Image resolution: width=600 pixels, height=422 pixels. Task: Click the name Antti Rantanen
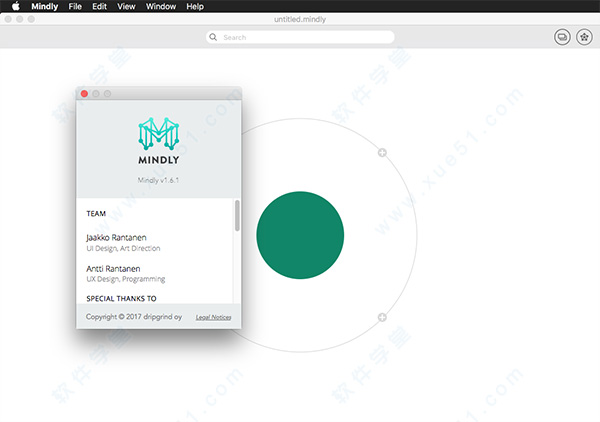113,269
